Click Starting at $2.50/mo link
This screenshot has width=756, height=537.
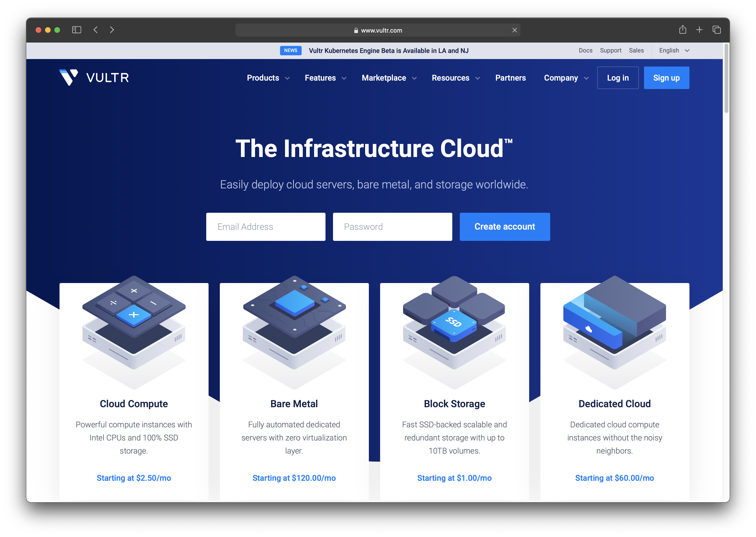134,478
